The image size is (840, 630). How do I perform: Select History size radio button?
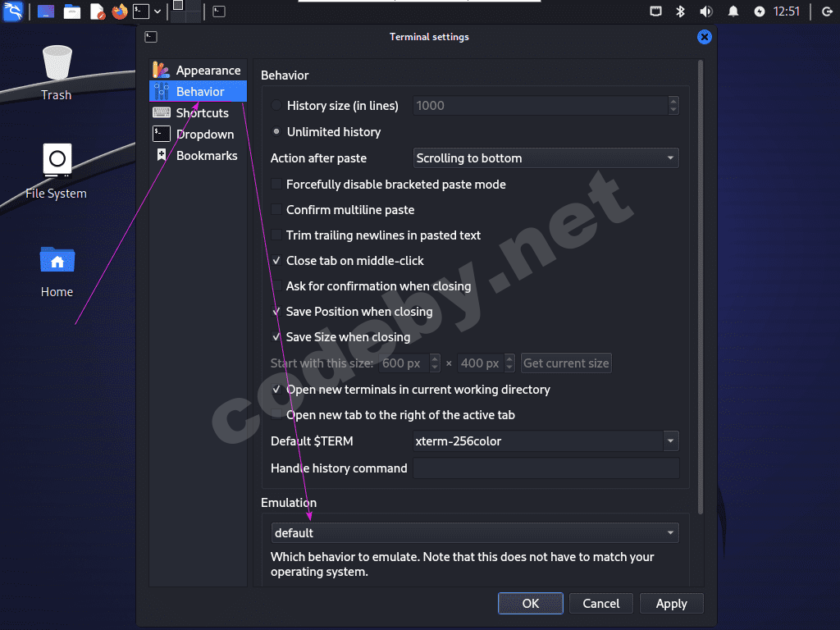click(276, 106)
